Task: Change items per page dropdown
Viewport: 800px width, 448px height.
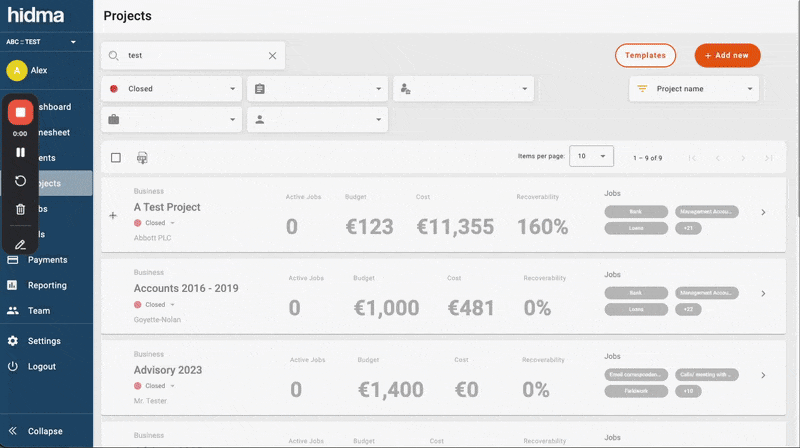Action: pyautogui.click(x=591, y=156)
